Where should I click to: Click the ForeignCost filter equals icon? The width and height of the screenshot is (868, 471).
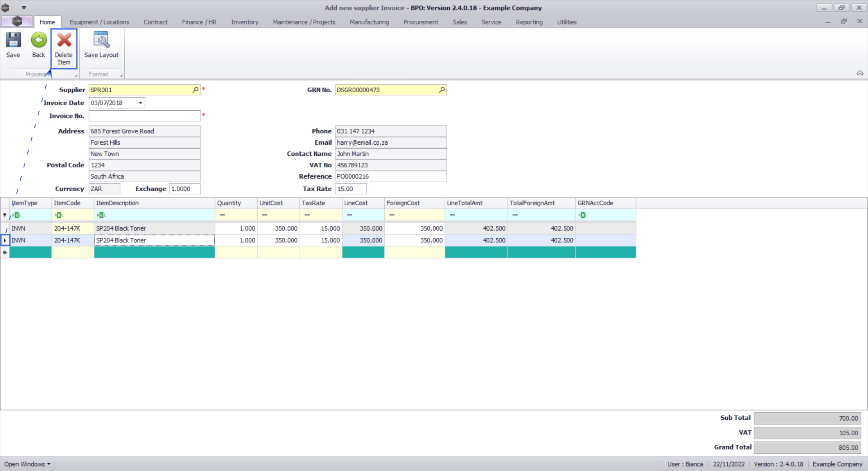tap(392, 215)
